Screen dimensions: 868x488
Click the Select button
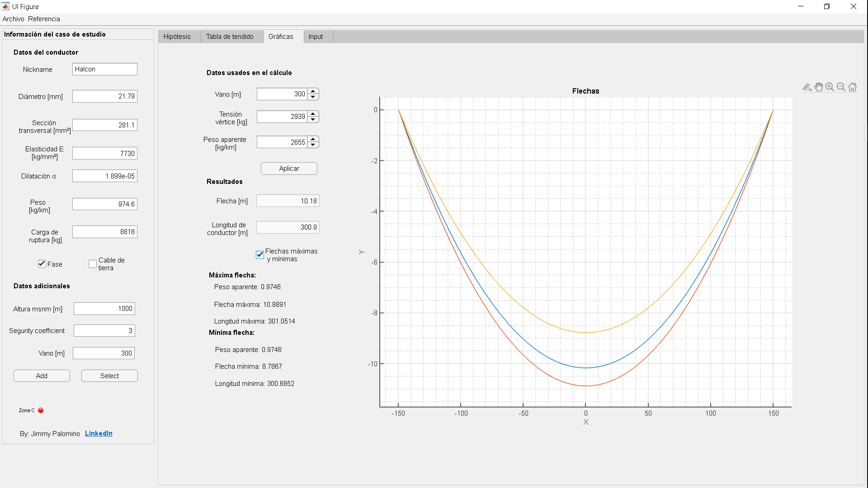coord(109,376)
